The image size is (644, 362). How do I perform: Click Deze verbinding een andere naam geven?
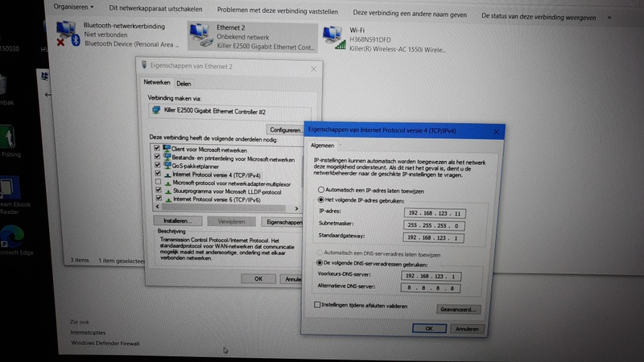pos(410,14)
